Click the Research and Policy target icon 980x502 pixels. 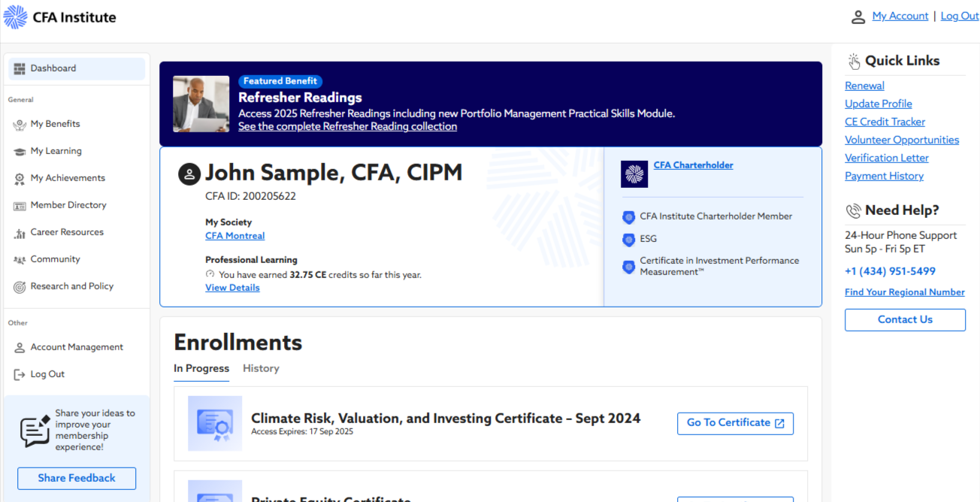click(20, 287)
